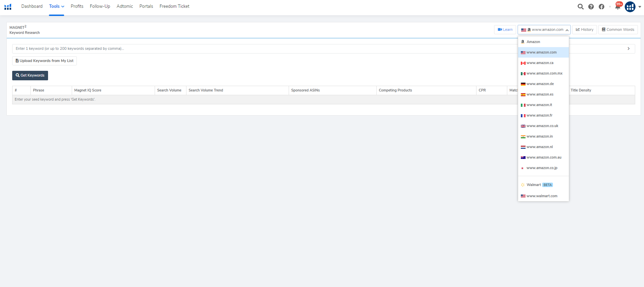
Task: Pick www.amazon.it marketplace
Action: [543, 105]
